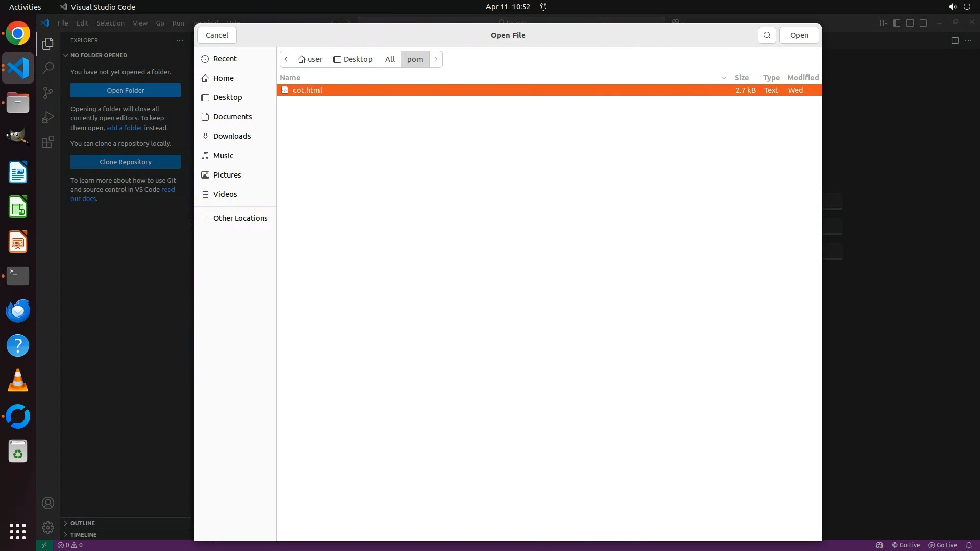The width and height of the screenshot is (980, 551).
Task: Click the Accounts icon in activity bar
Action: point(48,503)
